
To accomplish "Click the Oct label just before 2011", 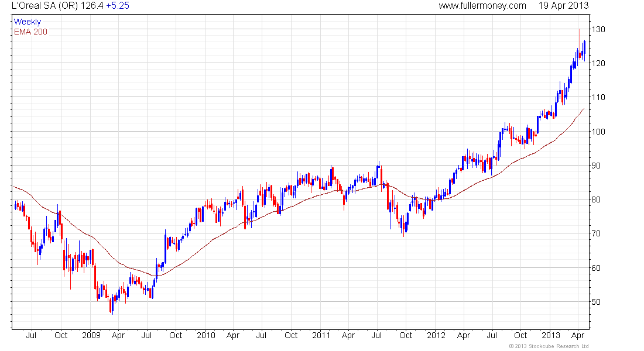I will coord(291,335).
